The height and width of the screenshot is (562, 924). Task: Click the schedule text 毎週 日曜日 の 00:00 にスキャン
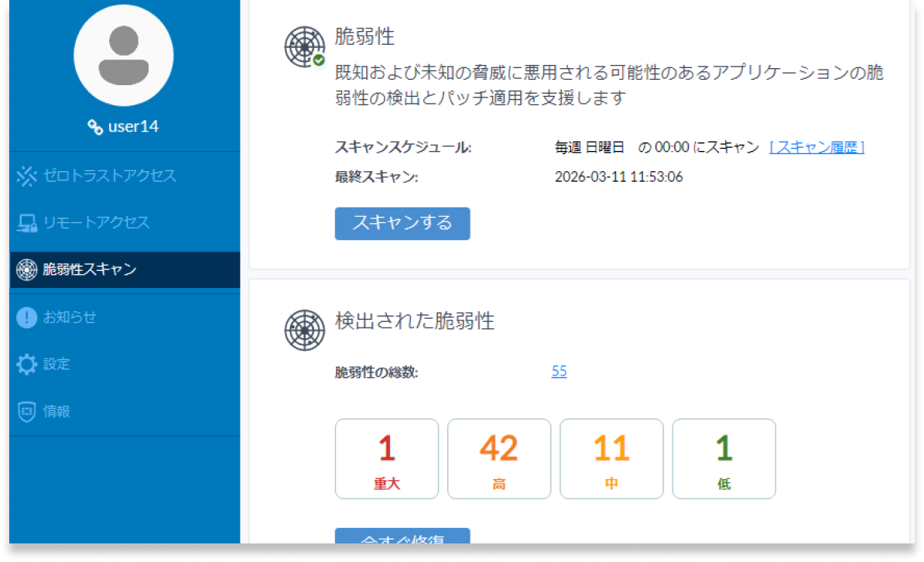click(x=657, y=147)
